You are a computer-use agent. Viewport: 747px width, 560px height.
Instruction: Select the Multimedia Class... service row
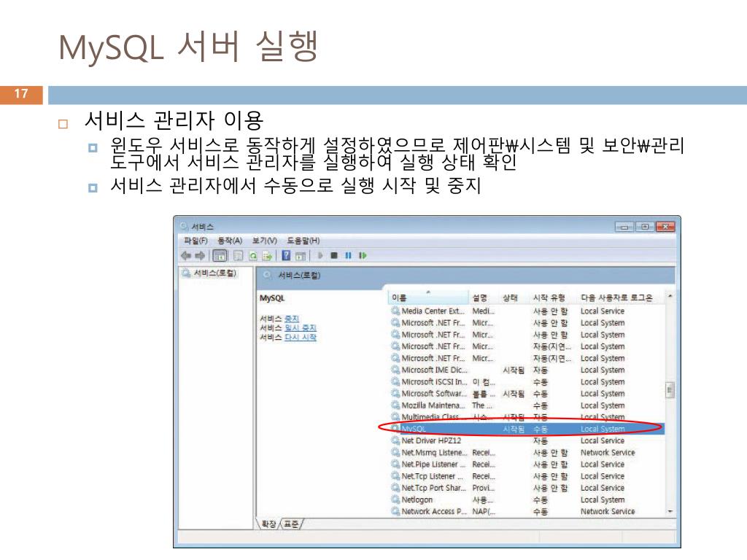pyautogui.click(x=527, y=417)
